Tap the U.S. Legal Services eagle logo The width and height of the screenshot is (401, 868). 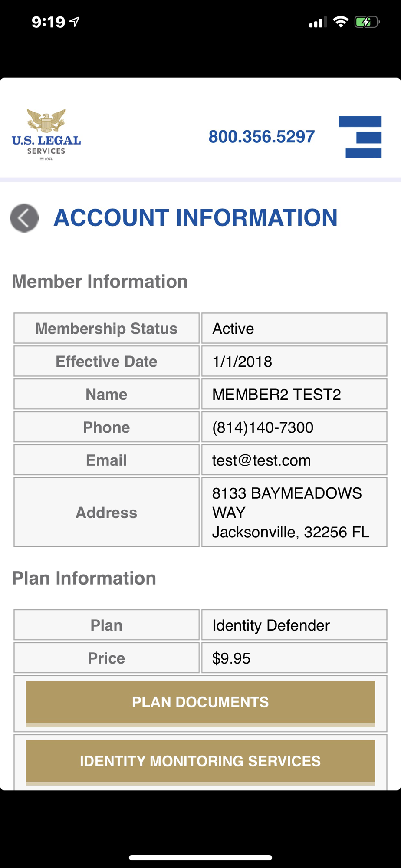click(46, 135)
